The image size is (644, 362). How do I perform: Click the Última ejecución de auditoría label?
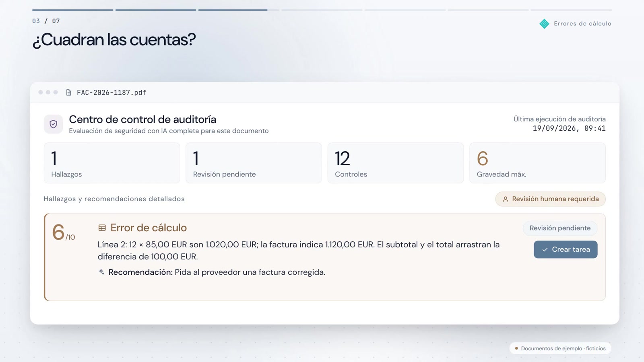click(x=559, y=119)
